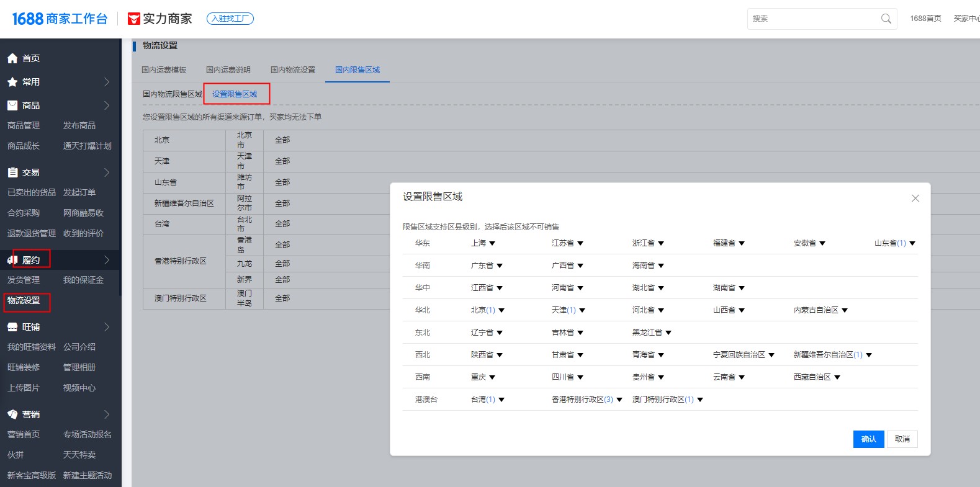Image resolution: width=980 pixels, height=487 pixels.
Task: Close the 设置限售区域 dialog
Action: click(x=915, y=199)
